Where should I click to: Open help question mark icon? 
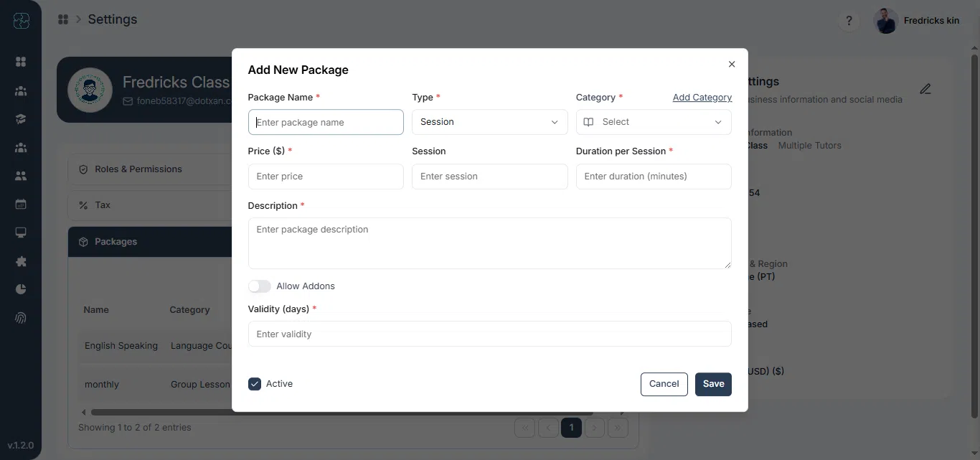tap(849, 21)
